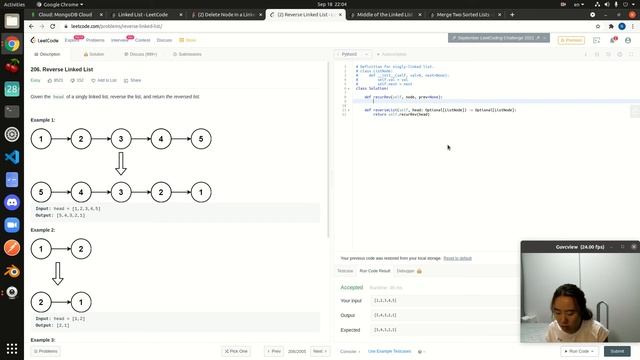Screen dimensions: 640x360
Task: Toggle the Autocomplete option
Action: tap(391, 54)
